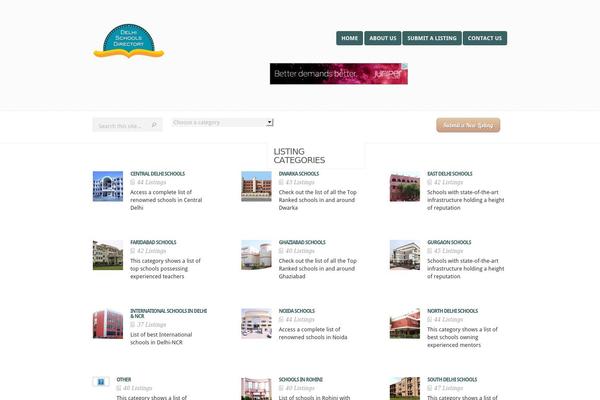600x400 pixels.
Task: Click listings icon under North Delhi Schools
Action: 429,319
